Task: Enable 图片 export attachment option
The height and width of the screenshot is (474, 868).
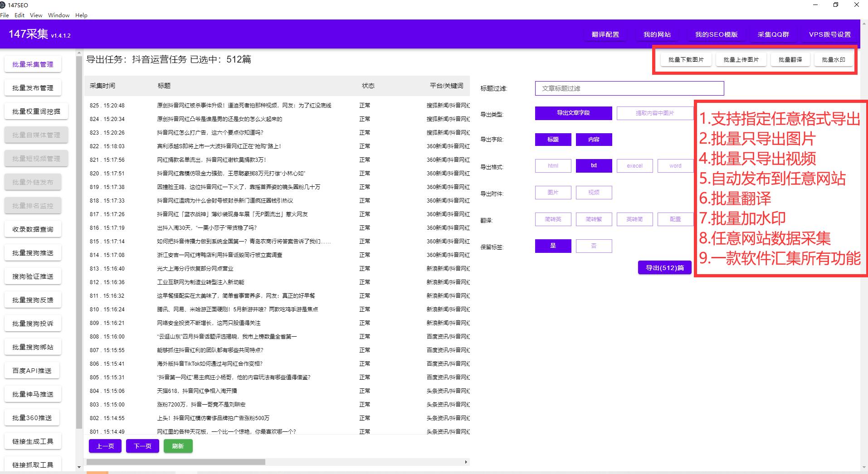Action: tap(553, 192)
